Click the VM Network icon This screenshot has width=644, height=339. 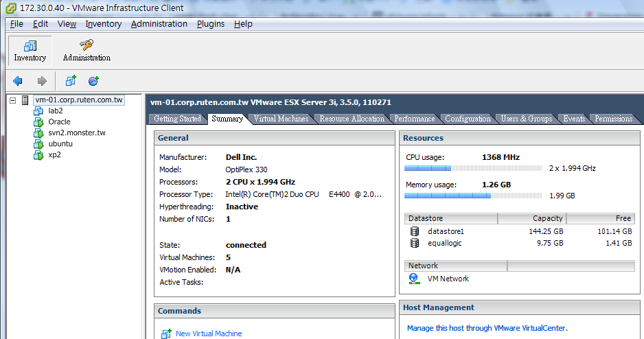click(x=414, y=279)
